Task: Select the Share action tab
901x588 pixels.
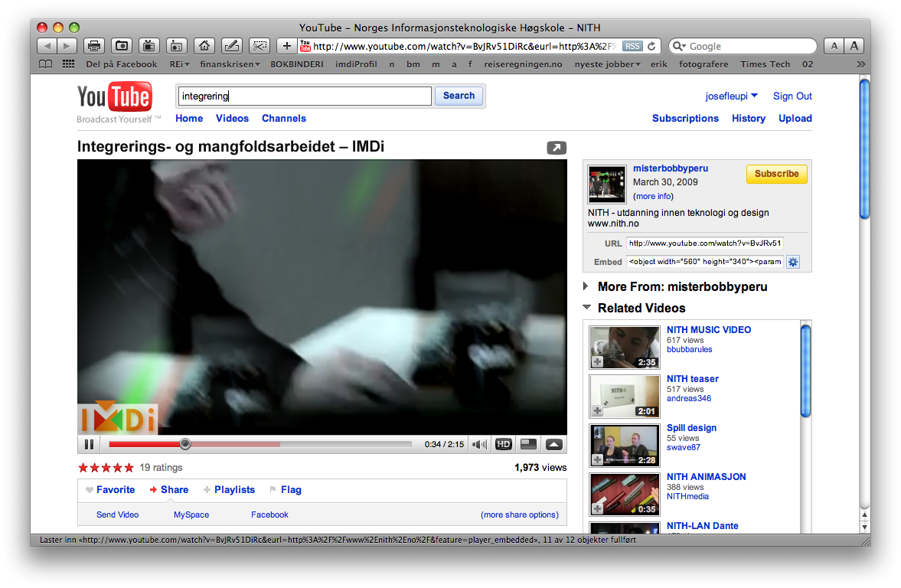Action: [169, 490]
